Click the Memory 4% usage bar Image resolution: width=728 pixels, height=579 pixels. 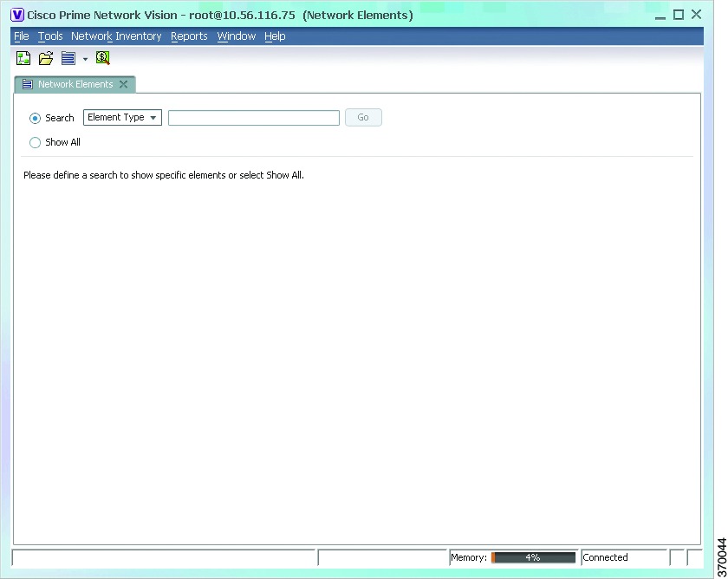coord(533,557)
